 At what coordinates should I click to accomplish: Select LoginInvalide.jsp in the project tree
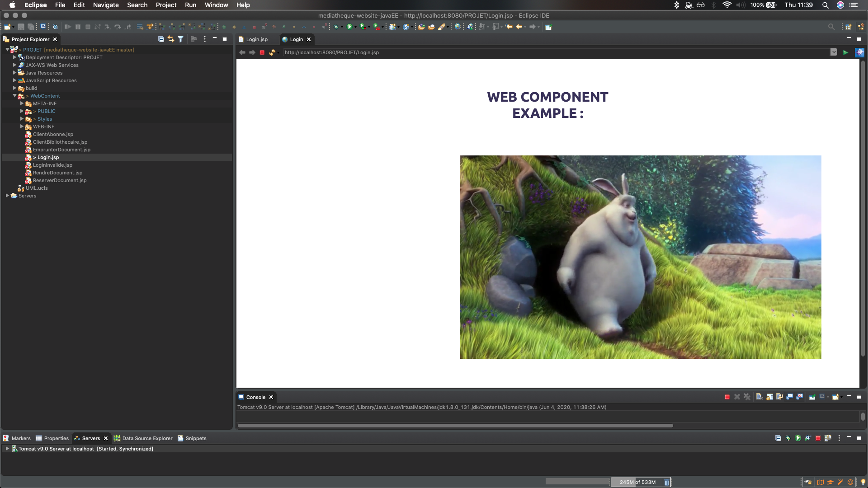52,165
